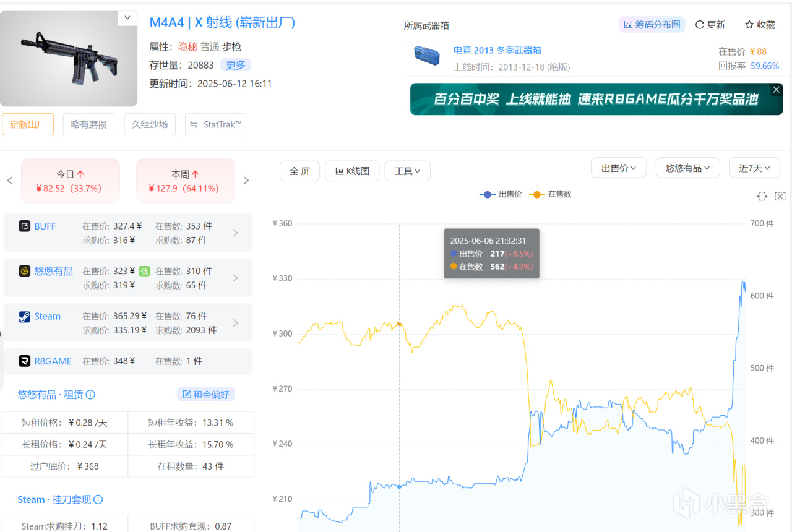Toggle the 在售数 legend series
Image resolution: width=792 pixels, height=532 pixels.
tap(550, 194)
